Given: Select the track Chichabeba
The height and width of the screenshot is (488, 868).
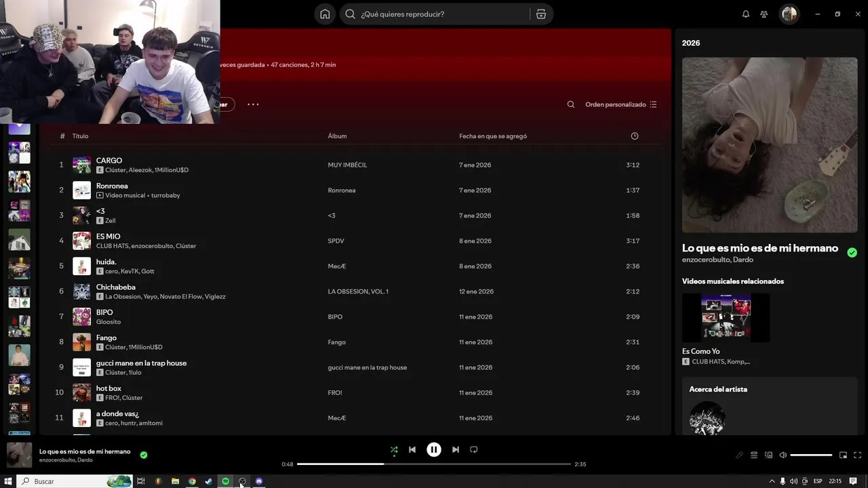Looking at the screenshot, I should (116, 287).
